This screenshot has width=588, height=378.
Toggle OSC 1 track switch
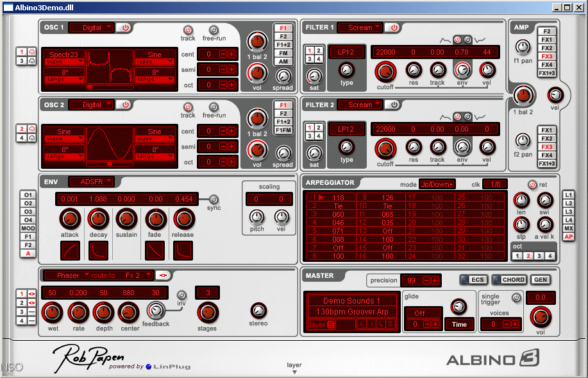pos(187,30)
